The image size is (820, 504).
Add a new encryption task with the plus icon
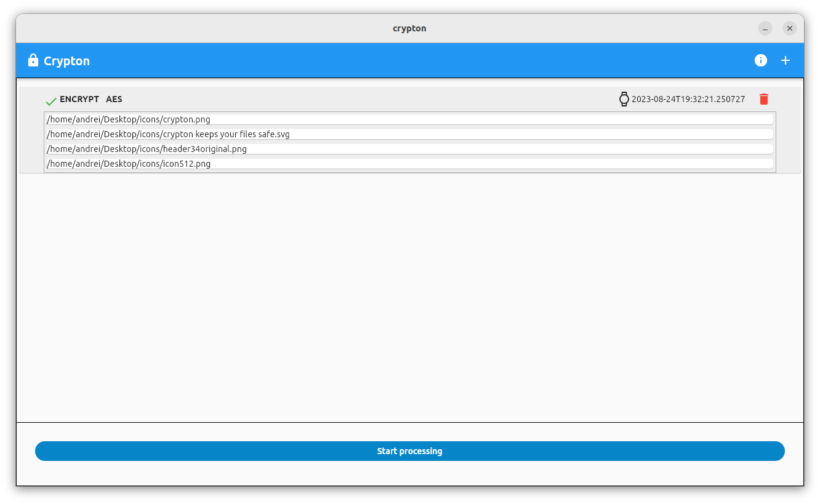pyautogui.click(x=786, y=60)
